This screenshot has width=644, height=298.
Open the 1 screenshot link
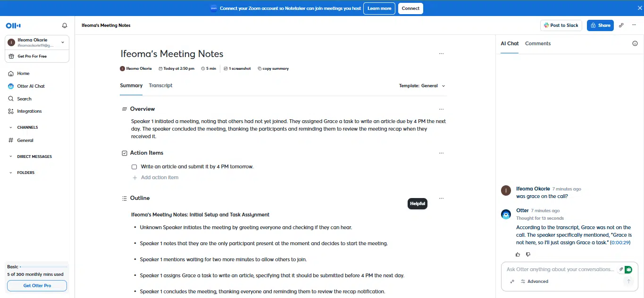click(x=237, y=69)
